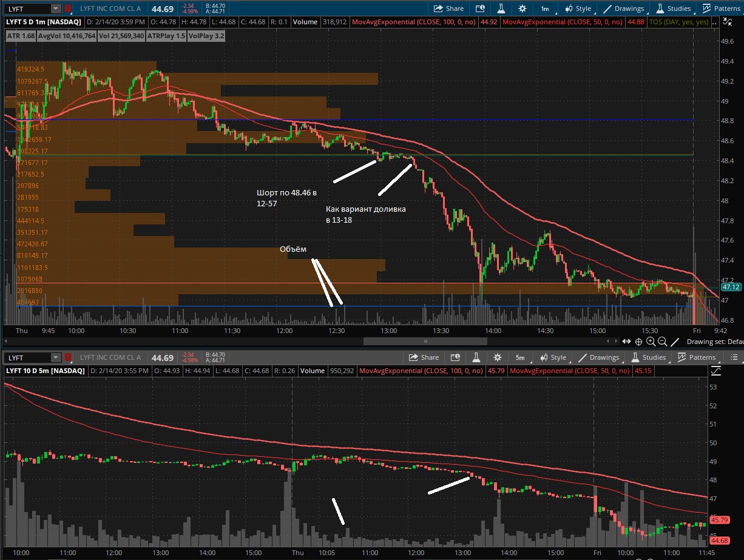Expand lower chart symbol dropdown arrow
This screenshot has width=744, height=560.
pyautogui.click(x=56, y=357)
